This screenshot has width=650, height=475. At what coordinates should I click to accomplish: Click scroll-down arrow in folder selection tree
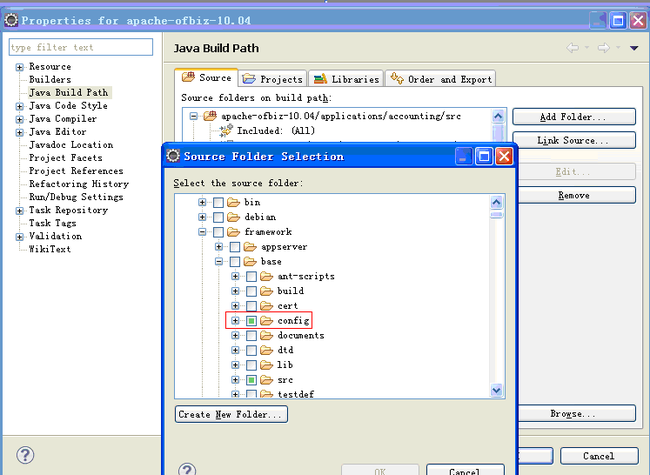tap(496, 390)
